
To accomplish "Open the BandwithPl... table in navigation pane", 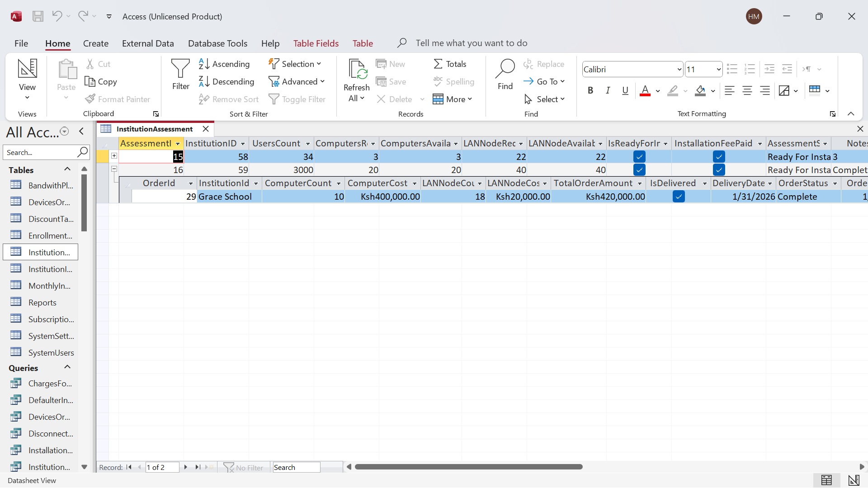I will (x=43, y=185).
